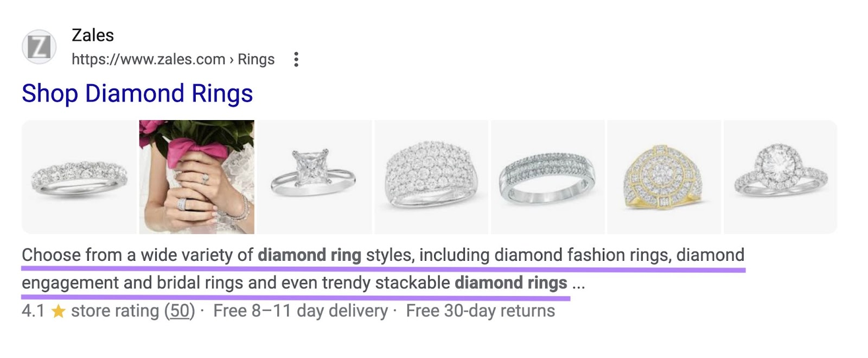The width and height of the screenshot is (868, 358).
Task: Click the Zales favicon logo
Action: click(39, 47)
